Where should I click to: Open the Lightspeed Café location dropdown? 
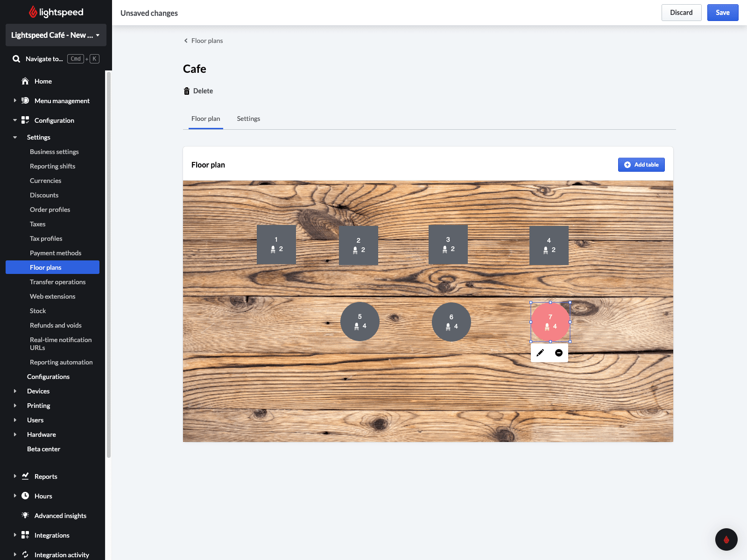tap(56, 35)
